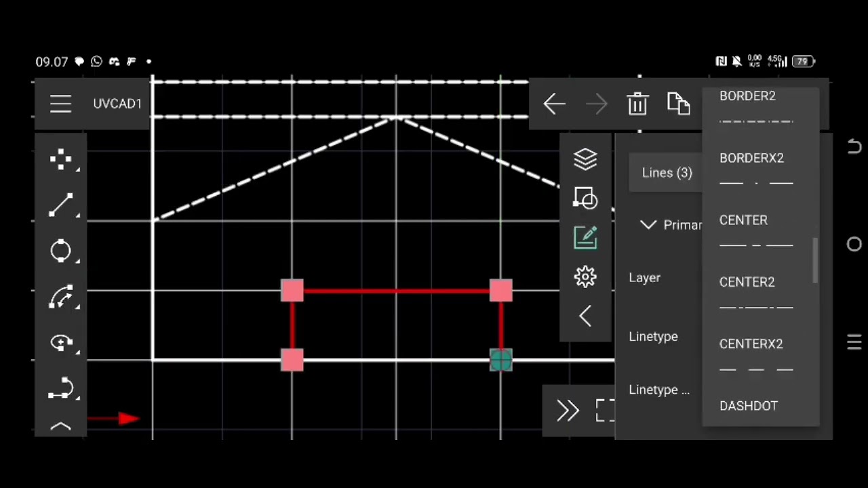Tap the WhatsApp notification icon in status bar
This screenshot has width=868, height=488.
[x=96, y=62]
